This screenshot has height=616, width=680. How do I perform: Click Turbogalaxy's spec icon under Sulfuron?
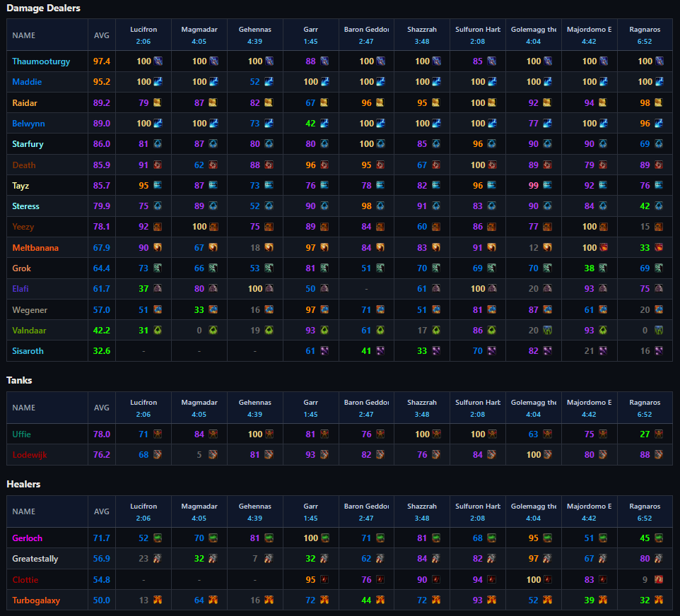[491, 600]
